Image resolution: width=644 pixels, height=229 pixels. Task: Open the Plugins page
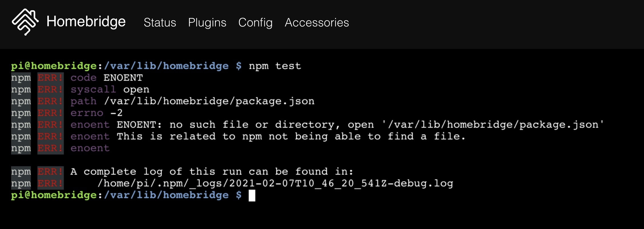(207, 23)
